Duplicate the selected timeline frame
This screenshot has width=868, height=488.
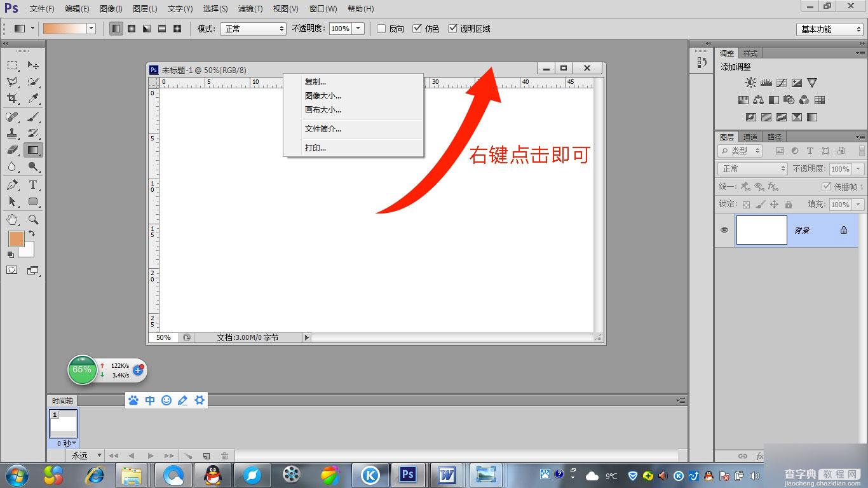point(207,456)
